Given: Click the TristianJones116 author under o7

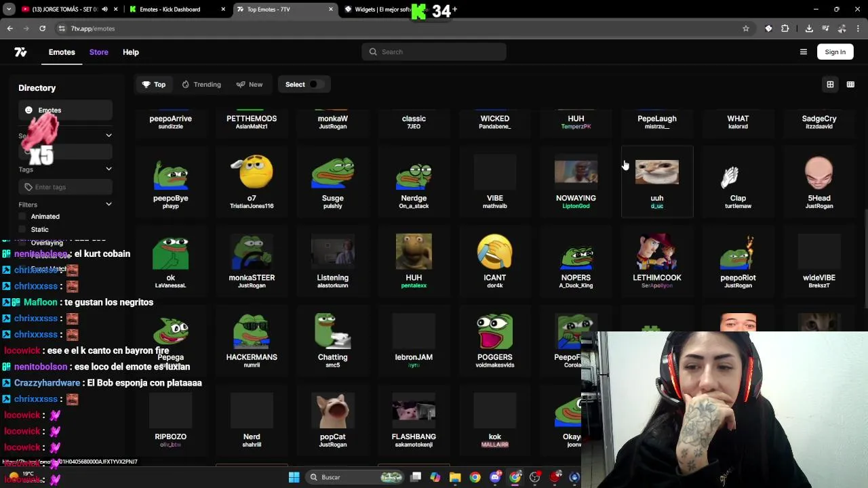Looking at the screenshot, I should [252, 206].
